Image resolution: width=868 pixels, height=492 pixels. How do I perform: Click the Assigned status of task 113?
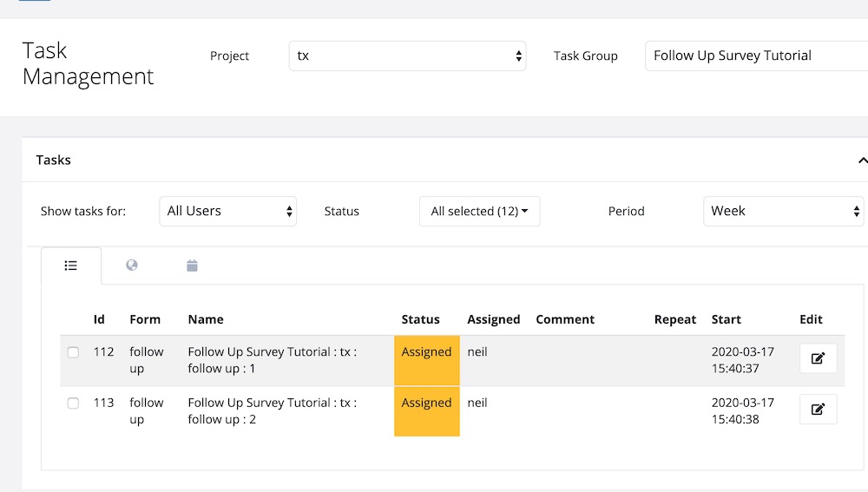coord(426,403)
